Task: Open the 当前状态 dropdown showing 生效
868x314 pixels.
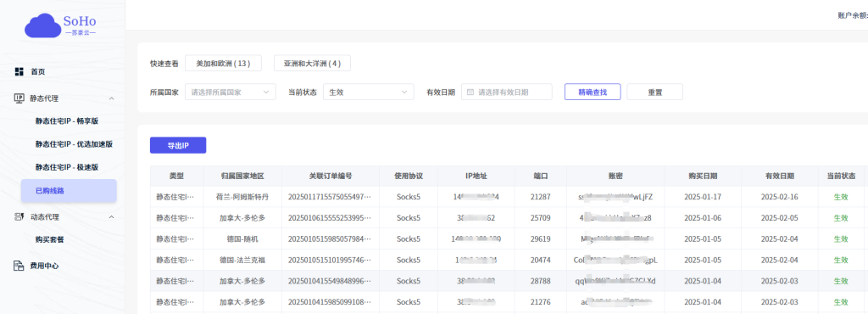Action: click(368, 92)
